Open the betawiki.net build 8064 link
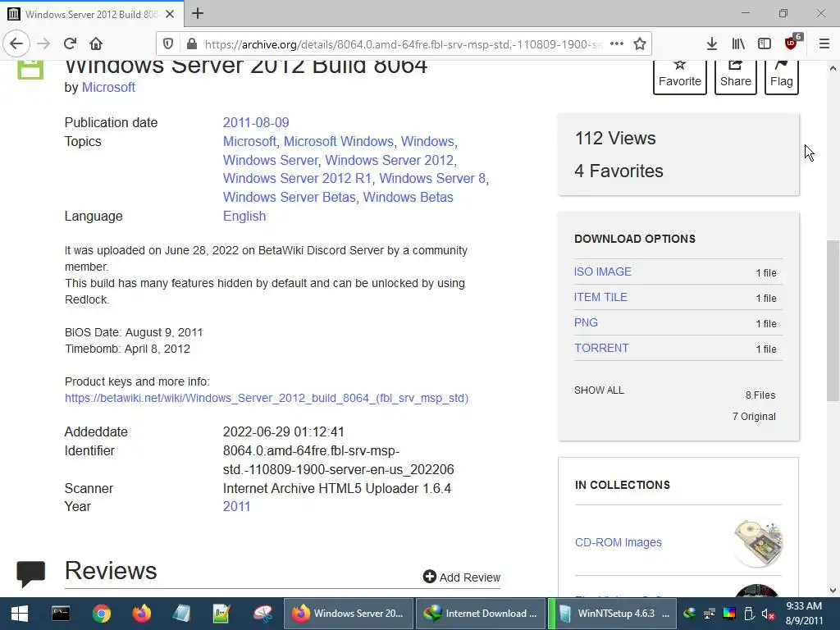Screen dimensions: 840x630 (x=267, y=398)
